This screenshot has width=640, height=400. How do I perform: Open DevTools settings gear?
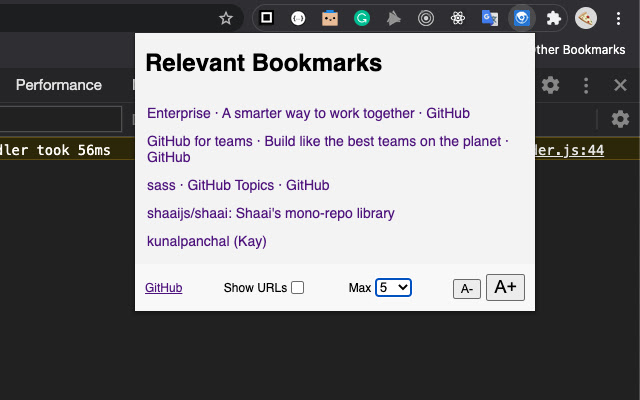pos(550,85)
